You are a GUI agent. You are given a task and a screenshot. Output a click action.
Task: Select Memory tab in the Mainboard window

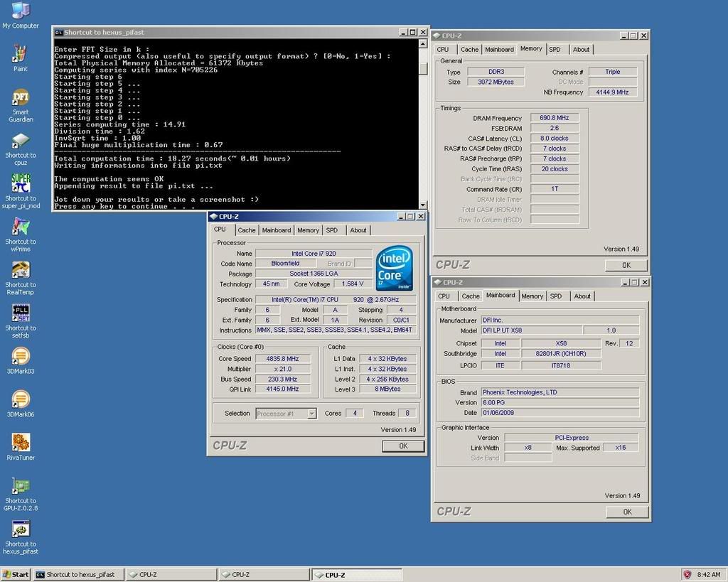(532, 296)
